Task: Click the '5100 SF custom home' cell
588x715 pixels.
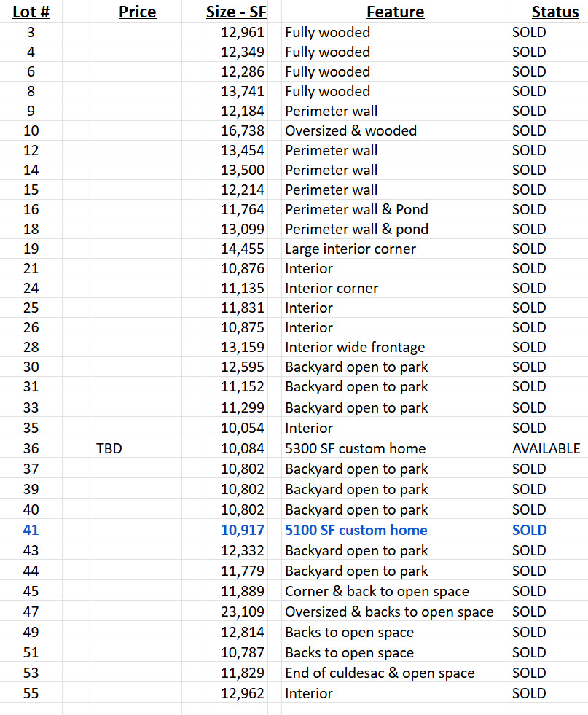Action: point(356,530)
